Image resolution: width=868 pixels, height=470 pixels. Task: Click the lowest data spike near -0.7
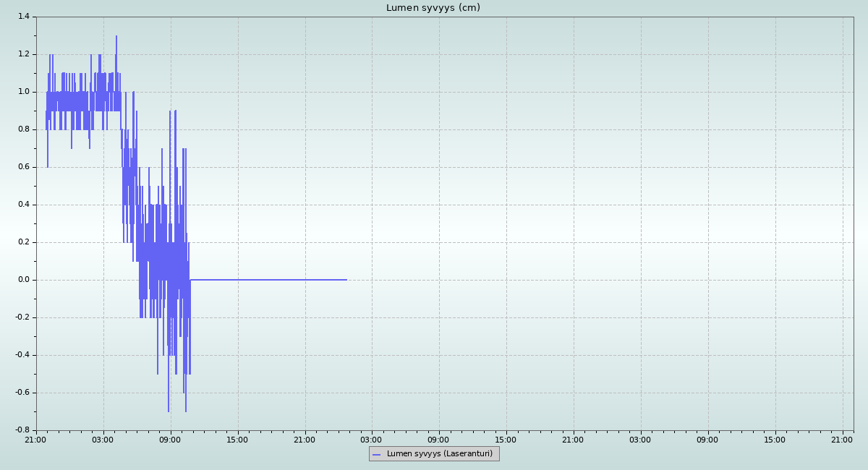[x=169, y=410]
